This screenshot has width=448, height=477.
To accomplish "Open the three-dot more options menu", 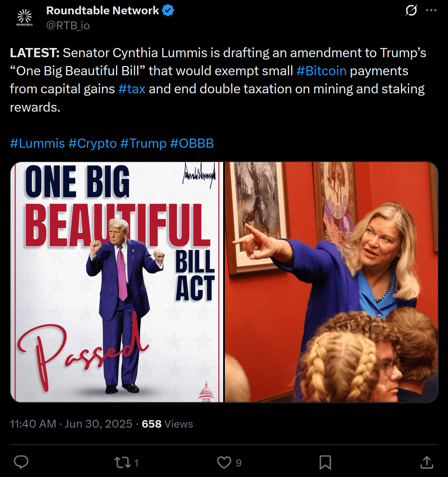I will (431, 10).
